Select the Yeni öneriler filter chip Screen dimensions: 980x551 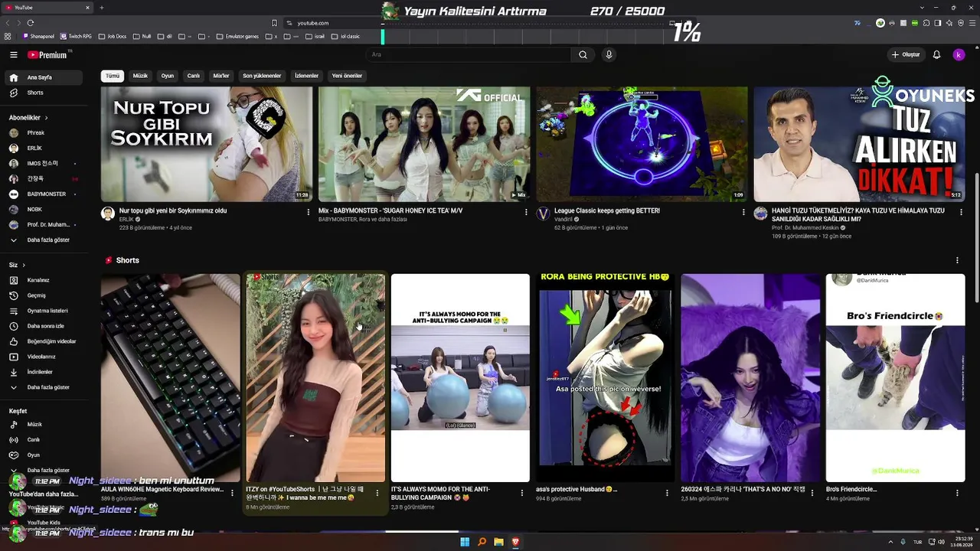347,76
